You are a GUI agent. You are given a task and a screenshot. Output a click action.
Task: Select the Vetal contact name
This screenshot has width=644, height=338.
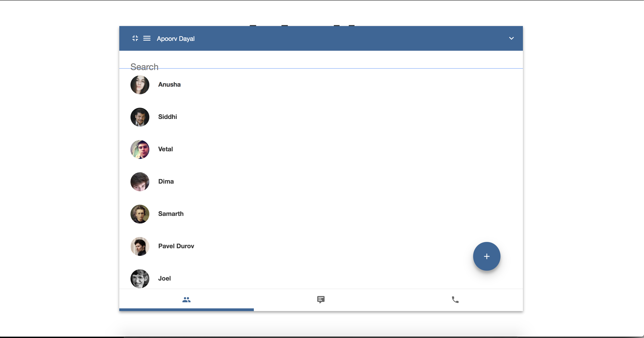tap(165, 149)
